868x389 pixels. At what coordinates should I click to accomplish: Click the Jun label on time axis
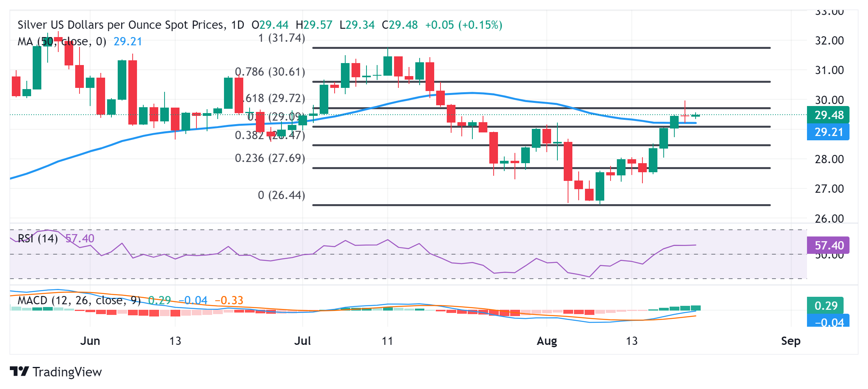click(90, 341)
